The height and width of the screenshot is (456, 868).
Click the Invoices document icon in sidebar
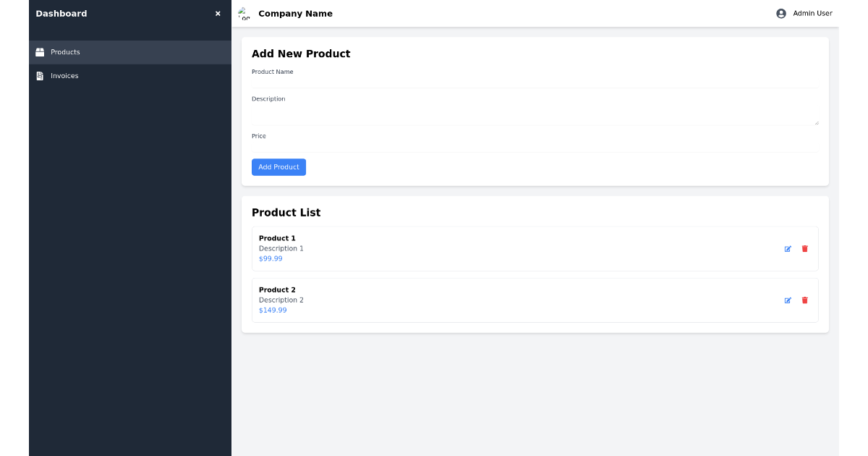(40, 75)
